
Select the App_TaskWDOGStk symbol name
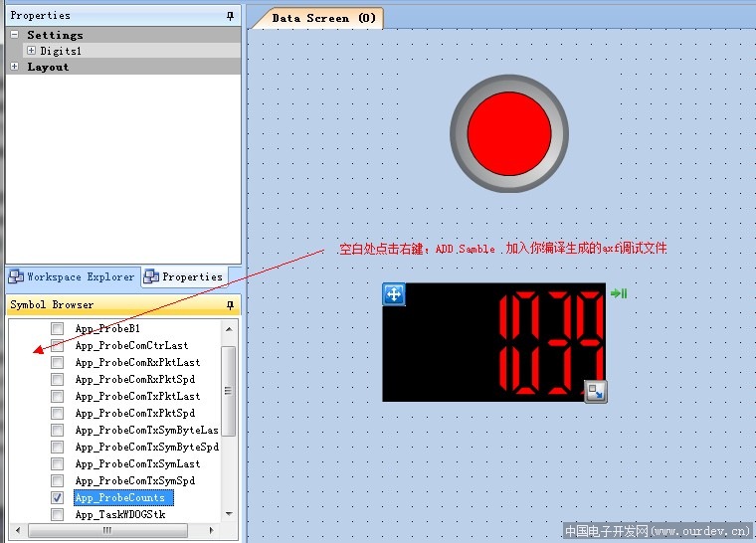pyautogui.click(x=120, y=514)
